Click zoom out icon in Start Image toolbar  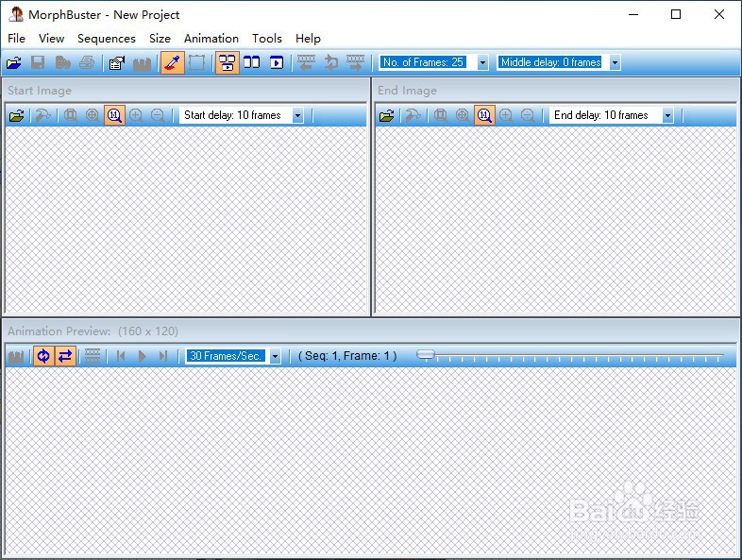point(158,115)
